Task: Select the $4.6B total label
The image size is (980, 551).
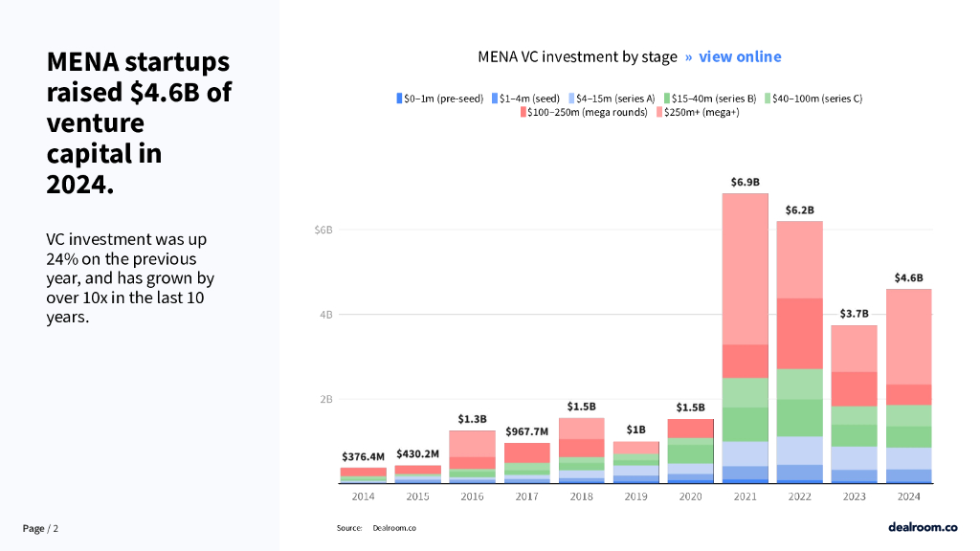Action: [908, 277]
